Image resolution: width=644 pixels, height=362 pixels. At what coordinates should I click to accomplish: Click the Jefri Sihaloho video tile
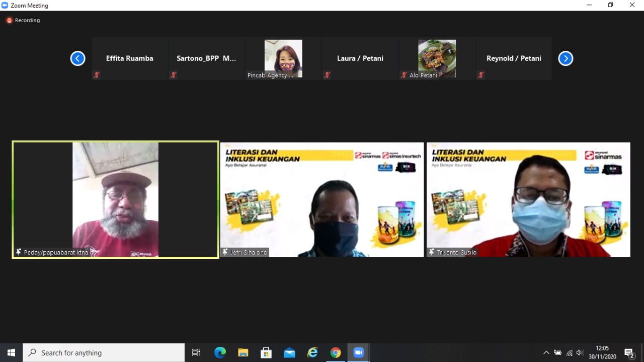(x=322, y=199)
